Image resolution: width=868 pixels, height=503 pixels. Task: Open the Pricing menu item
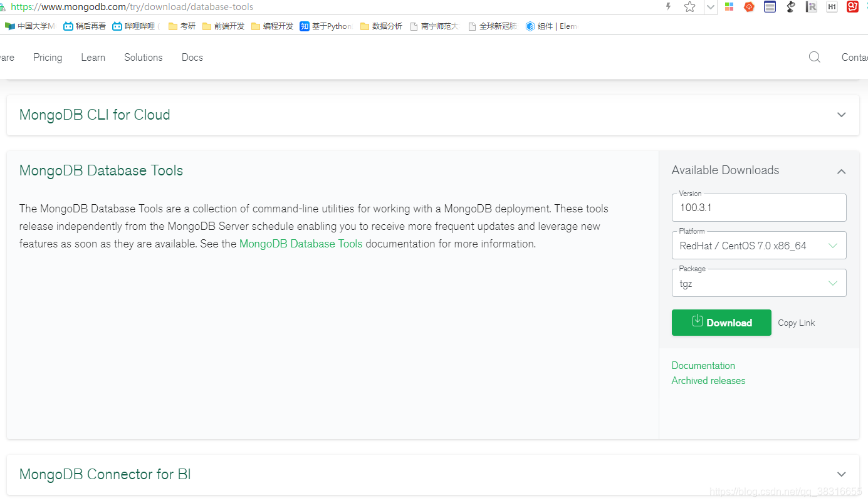click(48, 57)
